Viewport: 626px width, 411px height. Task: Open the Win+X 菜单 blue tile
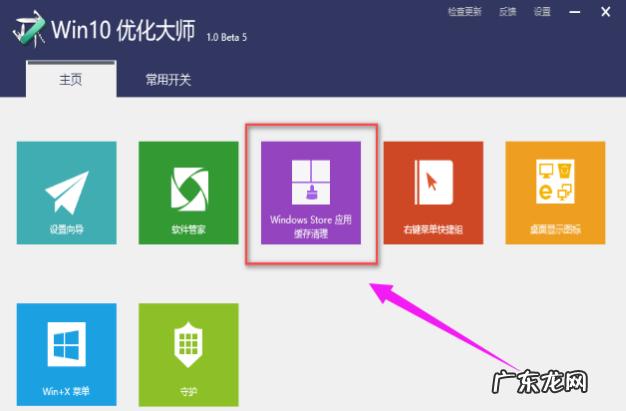[67, 354]
